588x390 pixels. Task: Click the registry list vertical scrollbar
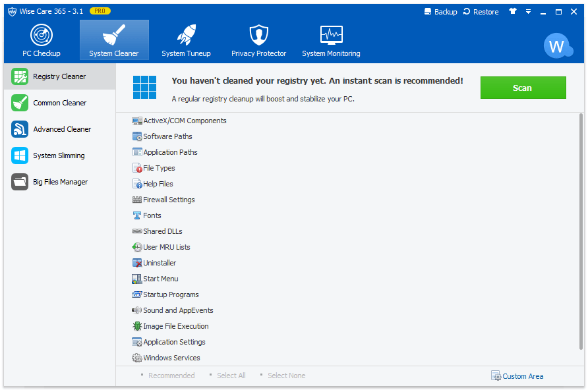581,232
